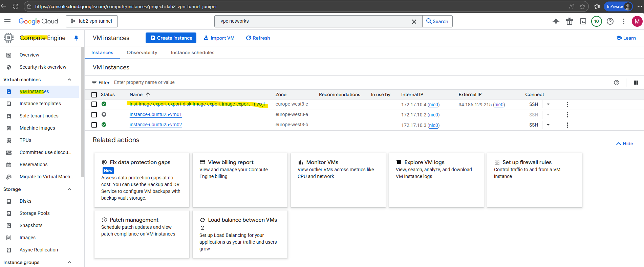Open the Learn panel link
644x267 pixels.
(x=626, y=38)
